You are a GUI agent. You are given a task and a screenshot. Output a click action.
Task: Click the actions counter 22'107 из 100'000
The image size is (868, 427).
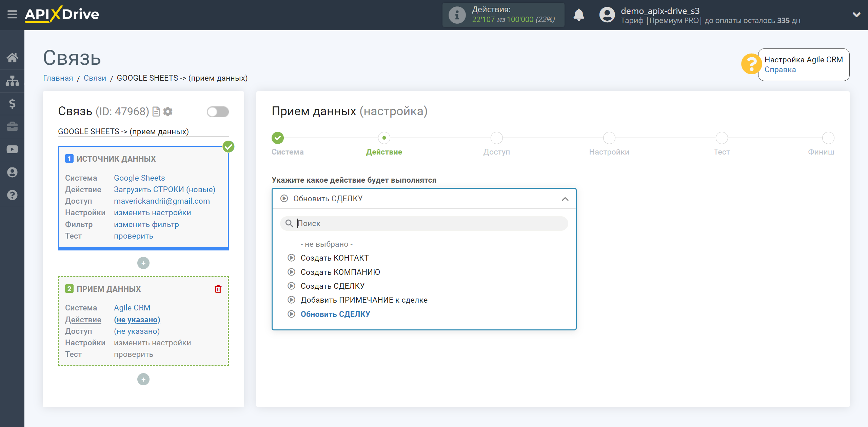[513, 20]
